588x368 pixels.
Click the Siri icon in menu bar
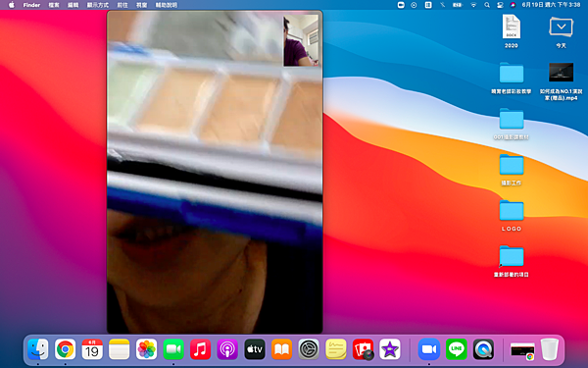(x=513, y=5)
